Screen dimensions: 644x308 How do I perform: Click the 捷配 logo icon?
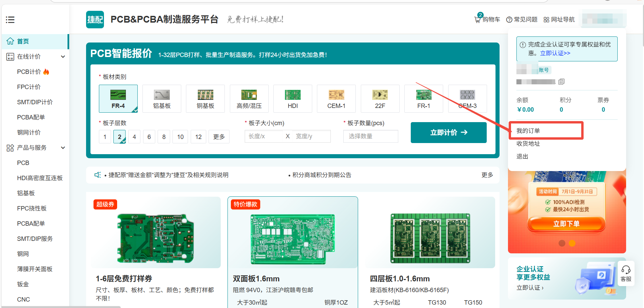tap(95, 20)
